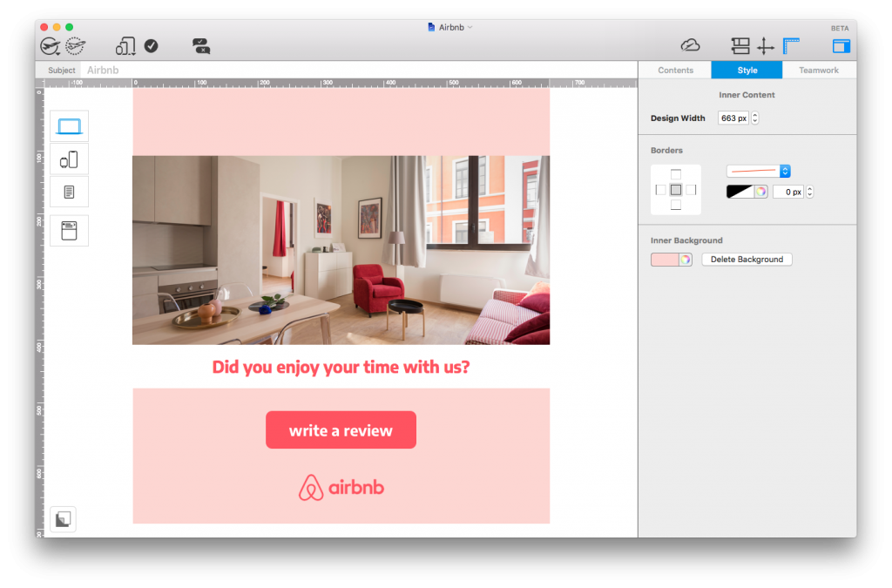Click the write a review button

coord(341,430)
